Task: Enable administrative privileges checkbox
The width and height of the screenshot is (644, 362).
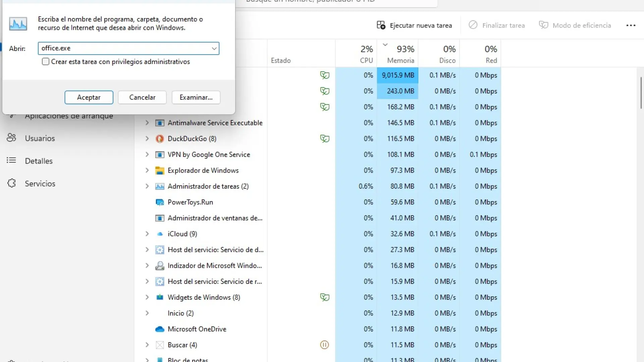Action: pyautogui.click(x=46, y=62)
